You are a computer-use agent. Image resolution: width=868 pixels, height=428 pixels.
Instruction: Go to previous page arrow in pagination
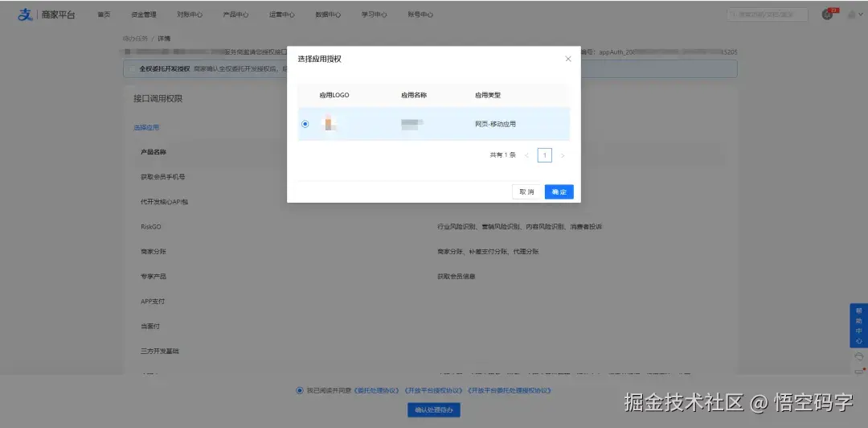tap(526, 156)
